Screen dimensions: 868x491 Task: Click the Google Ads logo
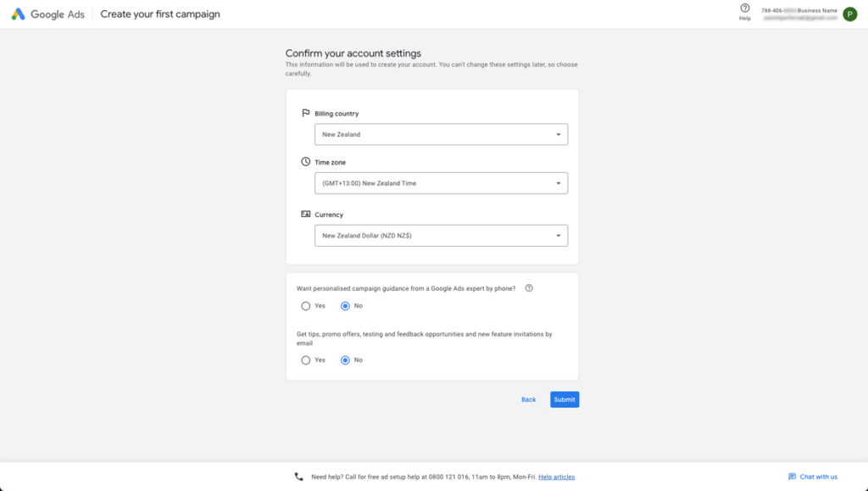[18, 14]
